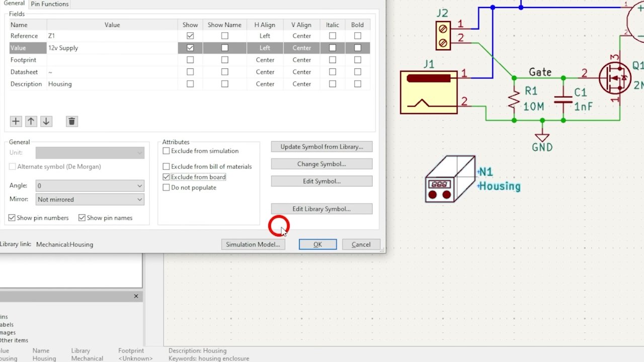Select the N1 Housing symbol in schematic
This screenshot has height=362, width=644.
pos(450,179)
